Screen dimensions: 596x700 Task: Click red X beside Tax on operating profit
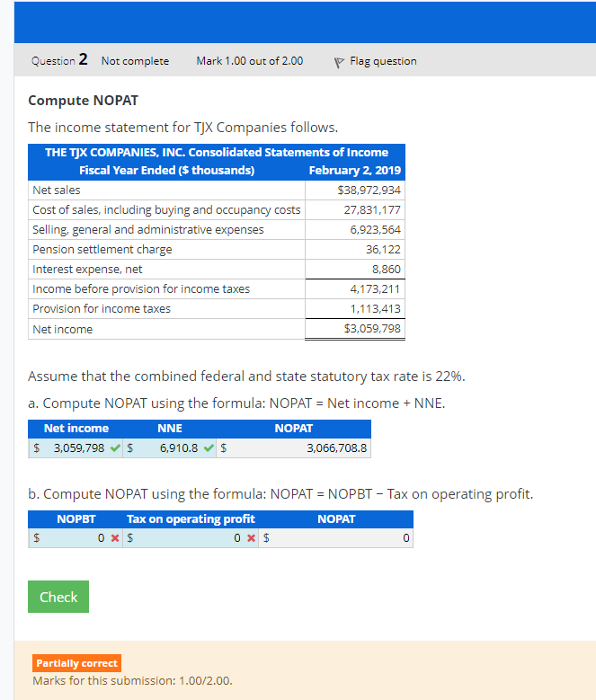click(x=252, y=538)
